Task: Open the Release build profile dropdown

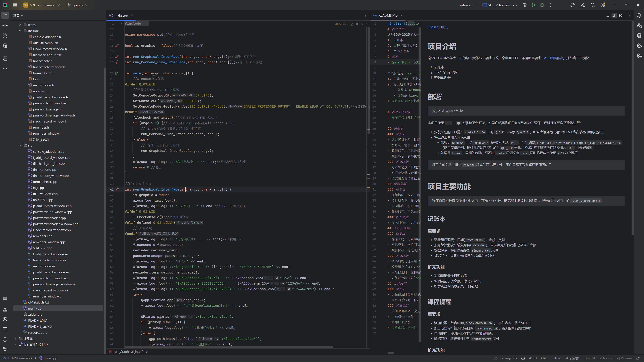Action: pyautogui.click(x=467, y=5)
